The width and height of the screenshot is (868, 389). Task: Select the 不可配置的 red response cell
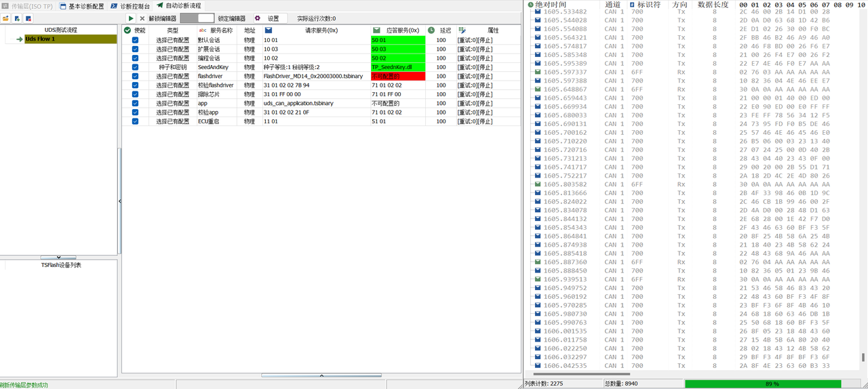pyautogui.click(x=398, y=77)
